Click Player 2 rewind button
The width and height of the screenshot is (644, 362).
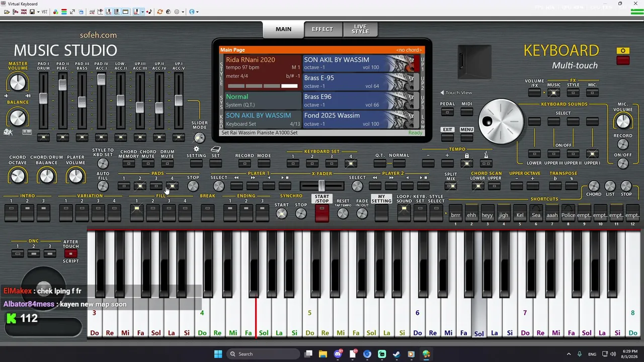click(375, 186)
